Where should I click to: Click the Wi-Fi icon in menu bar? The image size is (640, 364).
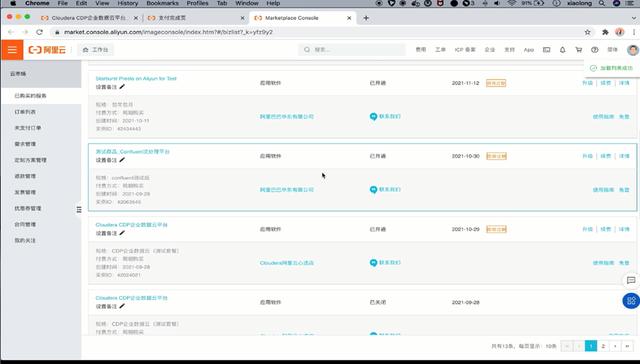click(x=511, y=3)
